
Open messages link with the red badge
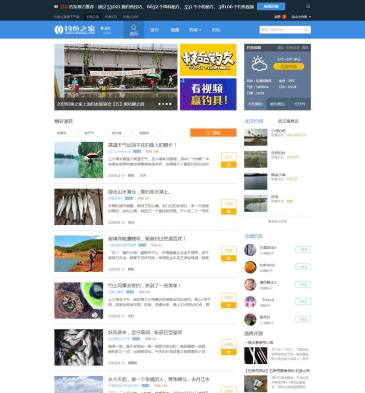tap(280, 17)
